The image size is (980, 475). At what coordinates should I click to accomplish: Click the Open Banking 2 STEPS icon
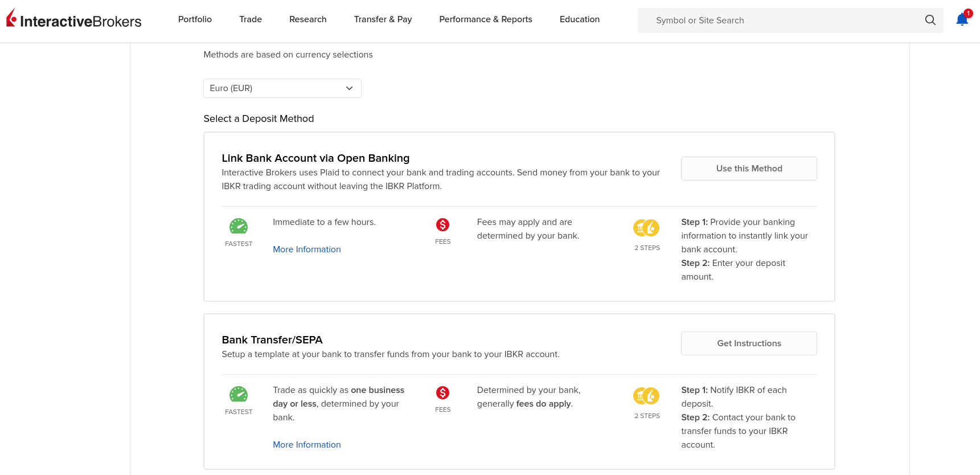(646, 228)
